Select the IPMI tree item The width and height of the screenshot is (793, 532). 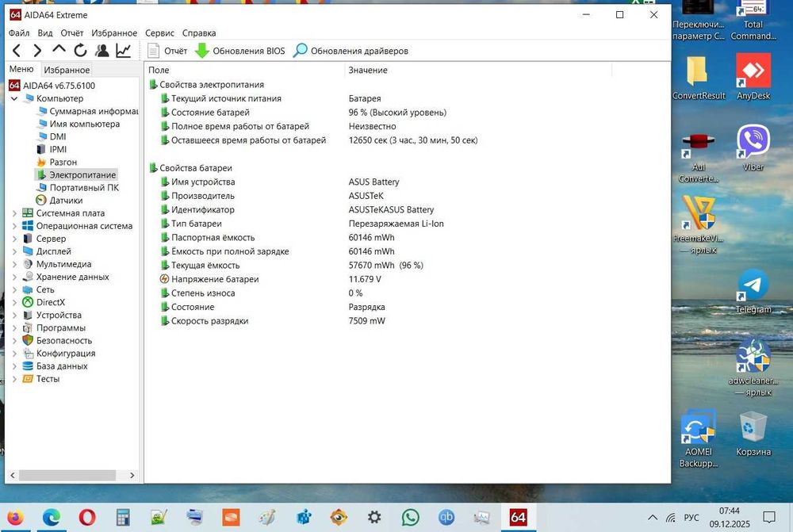tap(52, 149)
